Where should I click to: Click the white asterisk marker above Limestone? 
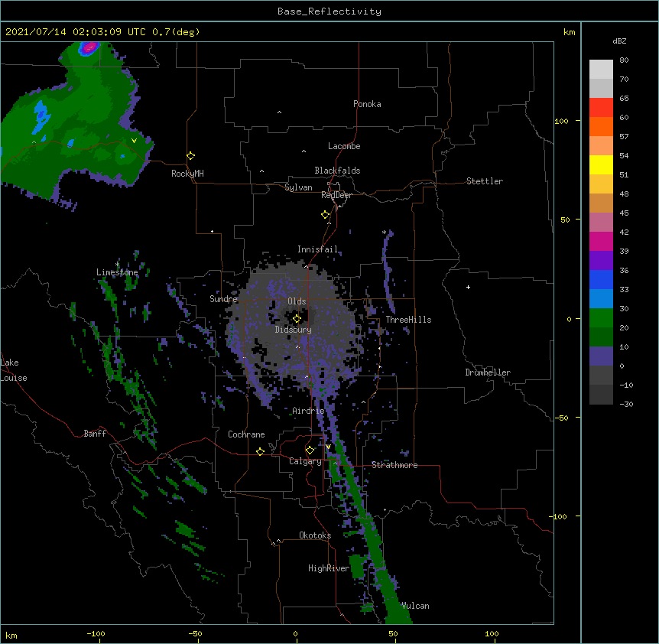pyautogui.click(x=117, y=264)
